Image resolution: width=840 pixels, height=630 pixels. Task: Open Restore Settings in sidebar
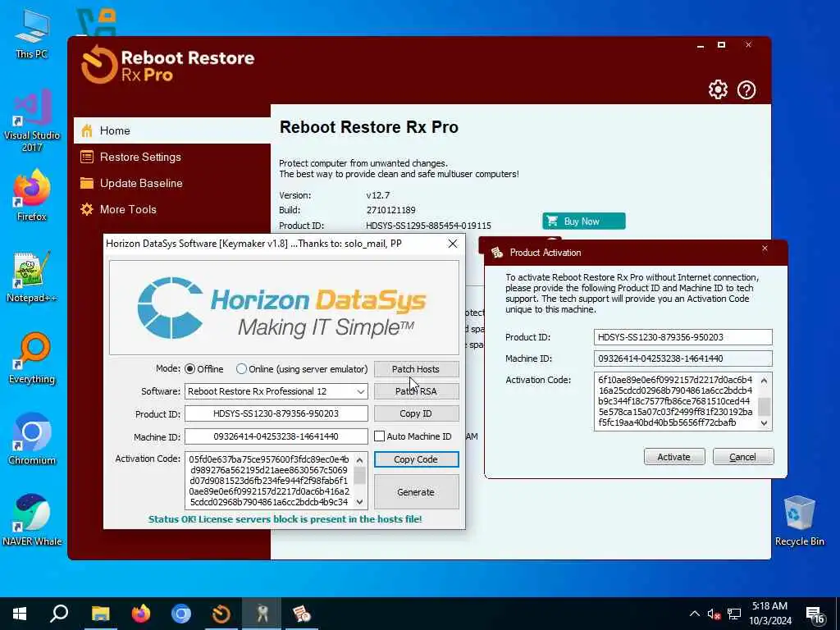click(x=172, y=157)
